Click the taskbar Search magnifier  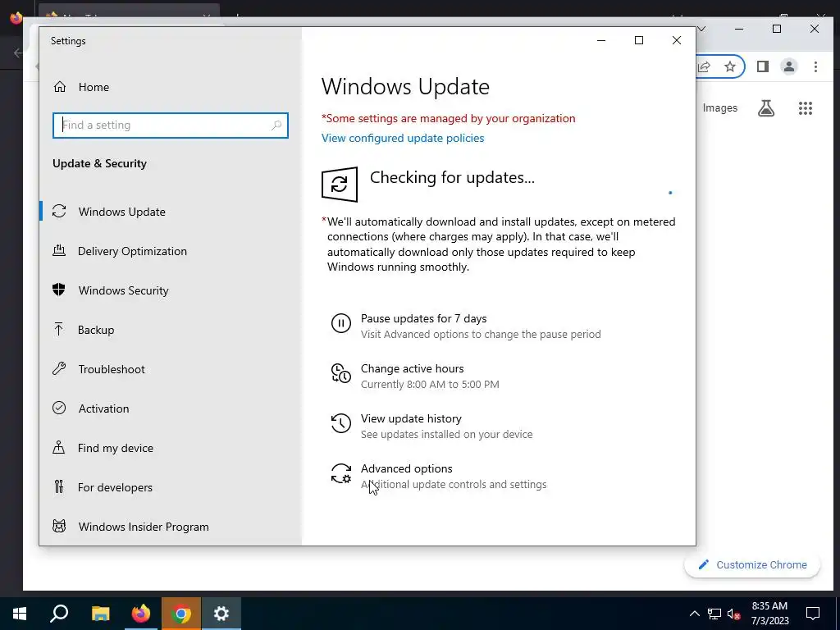pos(59,614)
